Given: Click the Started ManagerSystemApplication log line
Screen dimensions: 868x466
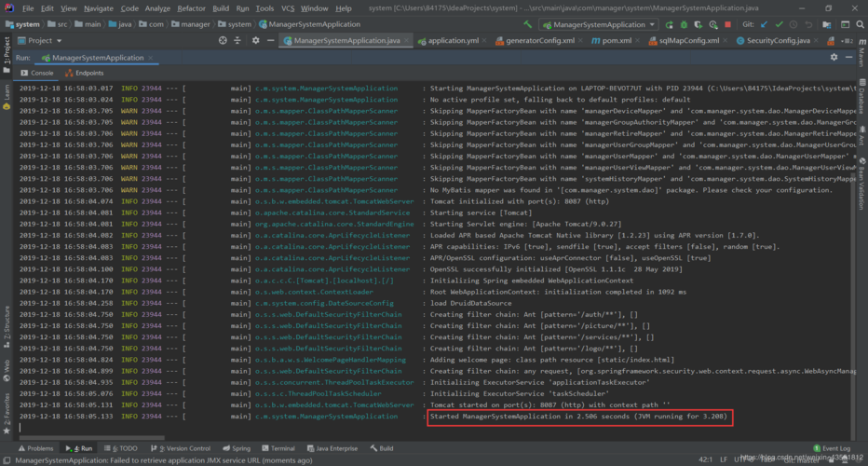Looking at the screenshot, I should click(x=577, y=417).
